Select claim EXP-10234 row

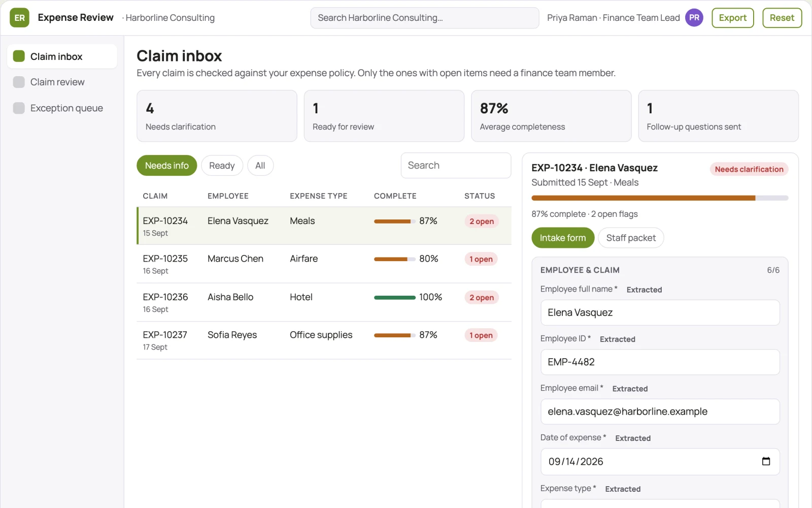(324, 226)
